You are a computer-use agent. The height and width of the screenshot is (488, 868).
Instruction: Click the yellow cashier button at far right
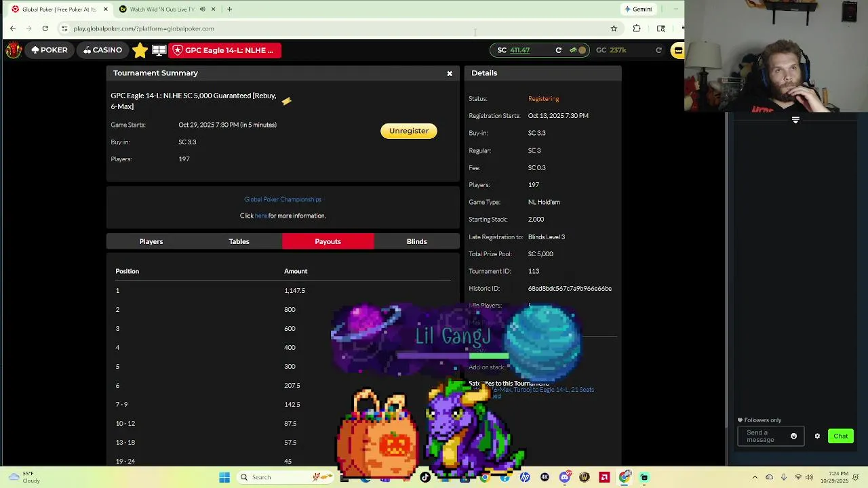click(x=677, y=50)
